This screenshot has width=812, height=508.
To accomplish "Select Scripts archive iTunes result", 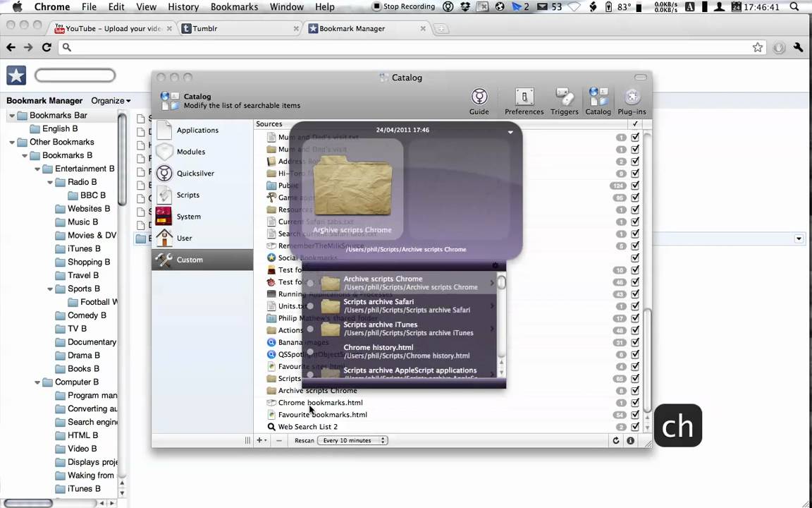I will pos(399,329).
